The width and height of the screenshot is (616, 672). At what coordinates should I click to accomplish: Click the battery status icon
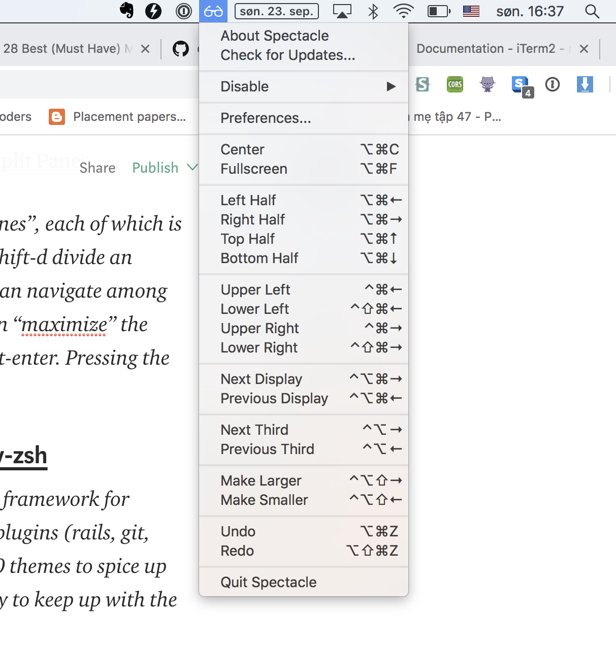(439, 11)
